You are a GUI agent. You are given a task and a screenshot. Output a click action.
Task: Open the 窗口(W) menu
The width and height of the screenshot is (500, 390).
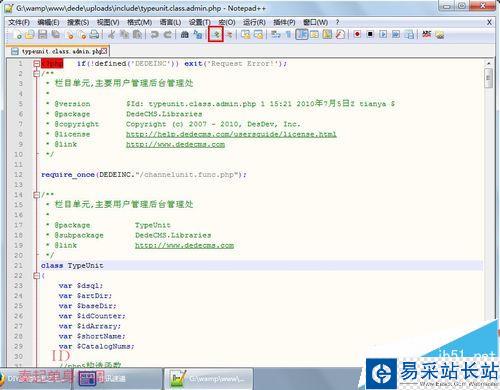[x=316, y=22]
